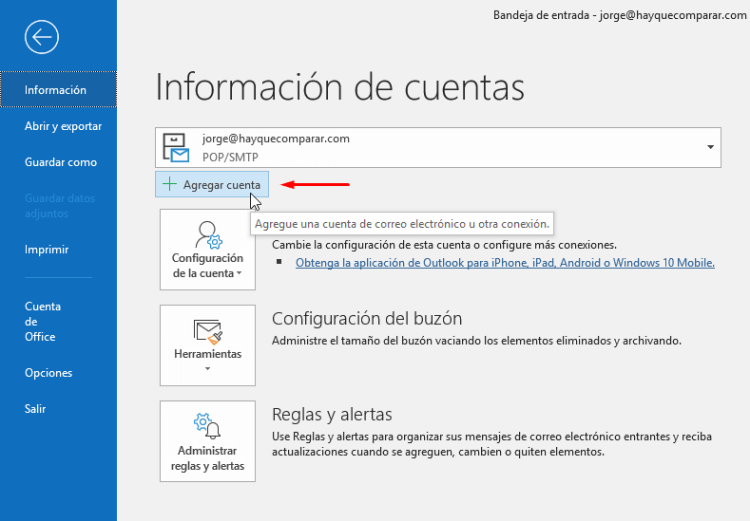Click the POP/SMTP mailbox account icon
The width and height of the screenshot is (750, 521).
click(x=176, y=148)
